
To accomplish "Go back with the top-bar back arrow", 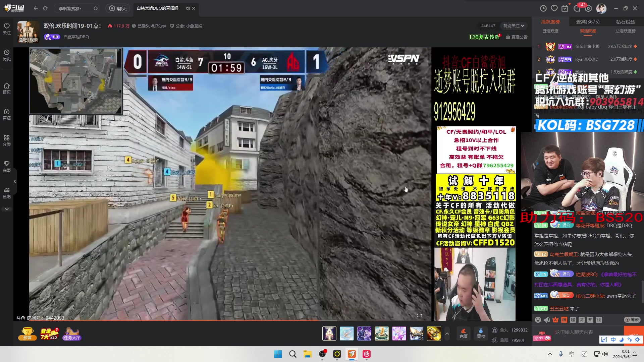I will [x=36, y=8].
